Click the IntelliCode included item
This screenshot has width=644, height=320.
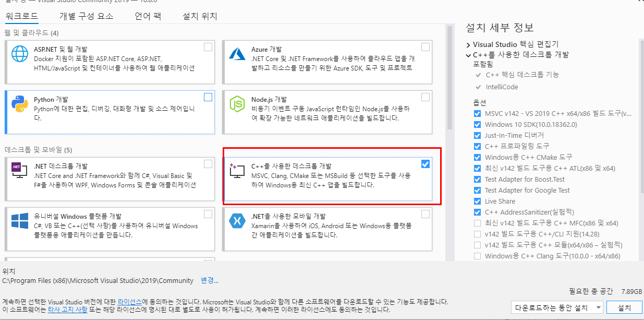point(502,87)
